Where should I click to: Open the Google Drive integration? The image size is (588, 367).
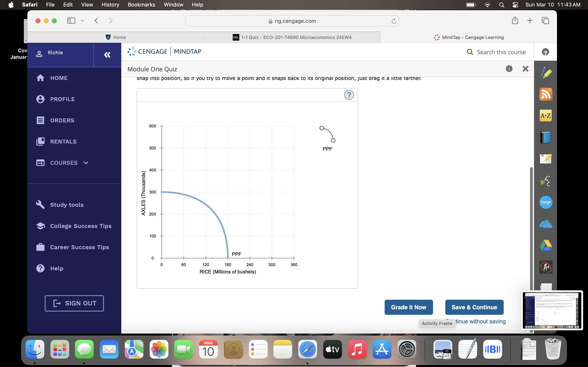(546, 245)
